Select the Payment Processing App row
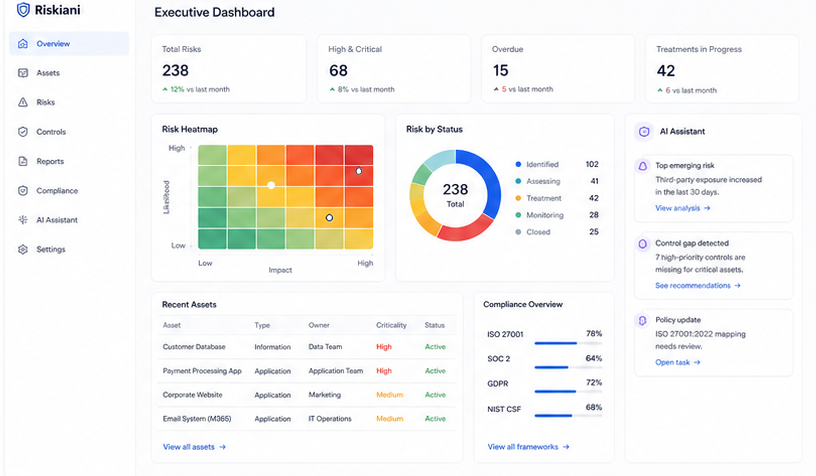816x476 pixels. click(x=307, y=371)
